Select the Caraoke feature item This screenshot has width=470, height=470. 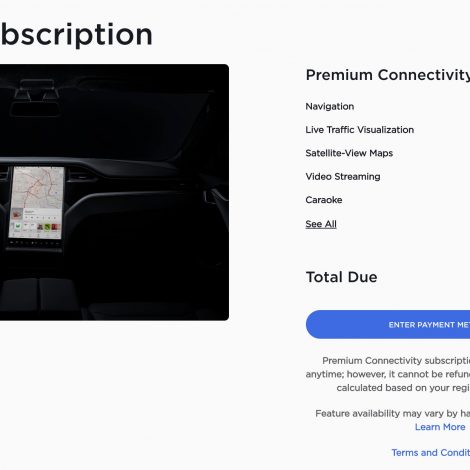click(x=324, y=200)
